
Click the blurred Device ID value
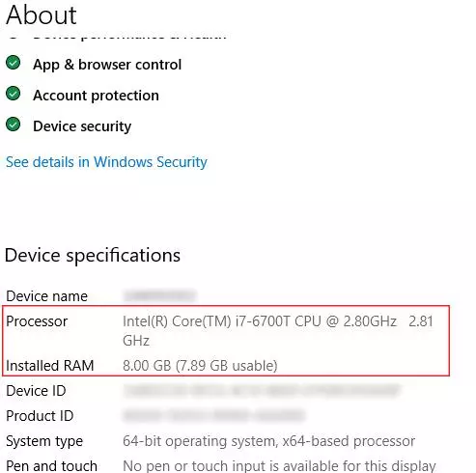[x=262, y=391]
